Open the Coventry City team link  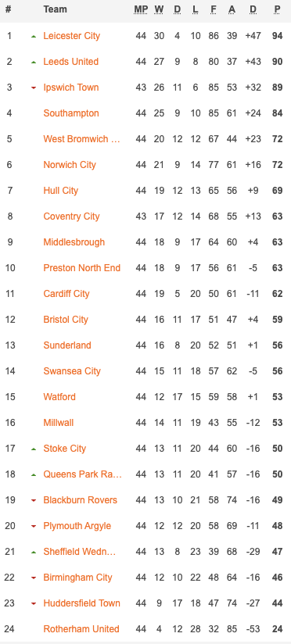click(x=71, y=216)
